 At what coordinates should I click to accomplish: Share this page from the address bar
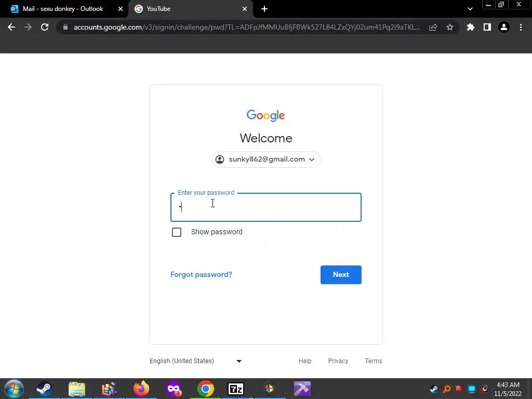tap(433, 27)
